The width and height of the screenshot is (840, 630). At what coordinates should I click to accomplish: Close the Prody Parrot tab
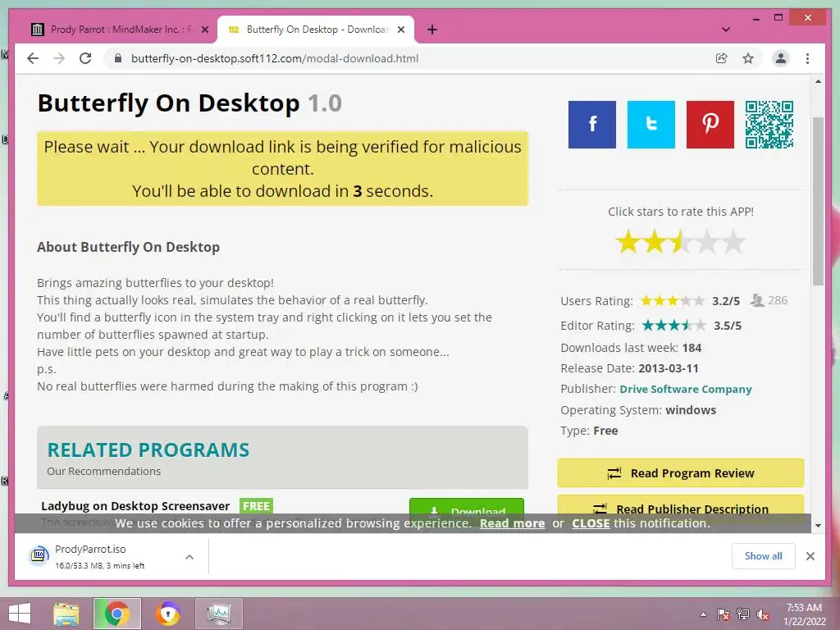tap(204, 30)
